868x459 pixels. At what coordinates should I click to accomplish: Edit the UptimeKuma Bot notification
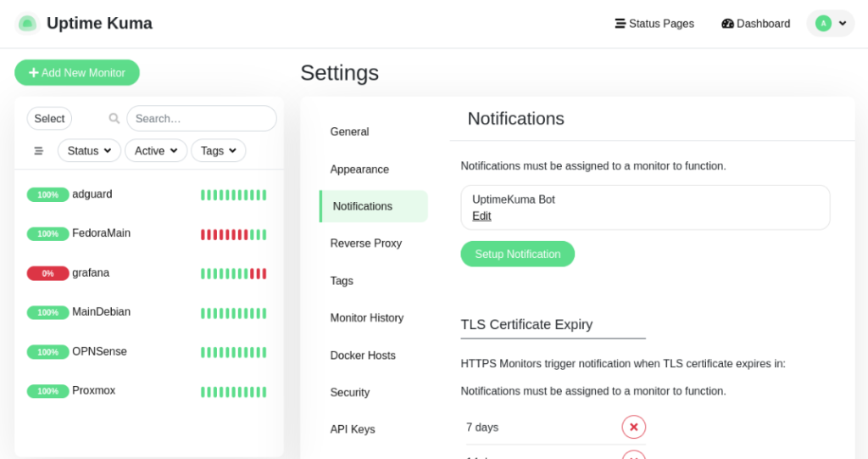(x=481, y=216)
